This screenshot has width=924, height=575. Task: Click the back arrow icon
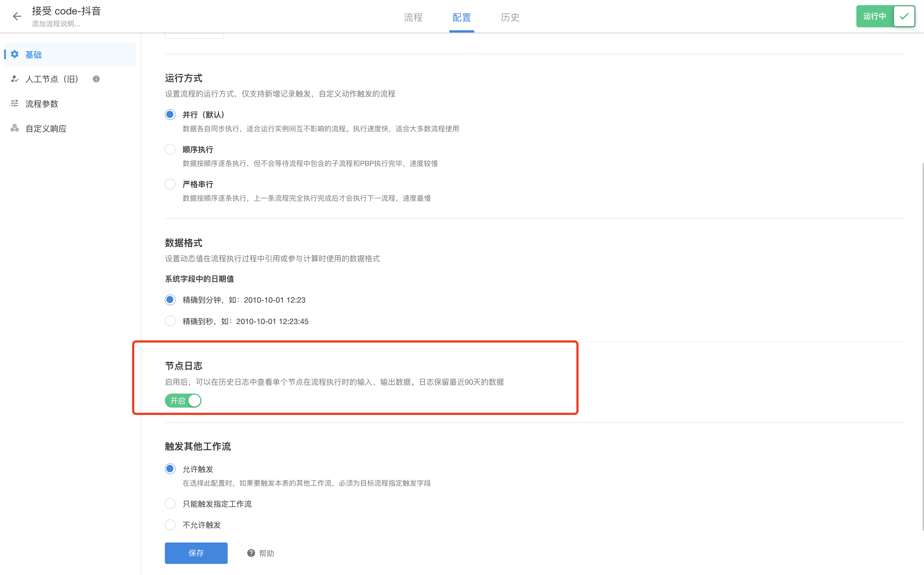point(17,16)
